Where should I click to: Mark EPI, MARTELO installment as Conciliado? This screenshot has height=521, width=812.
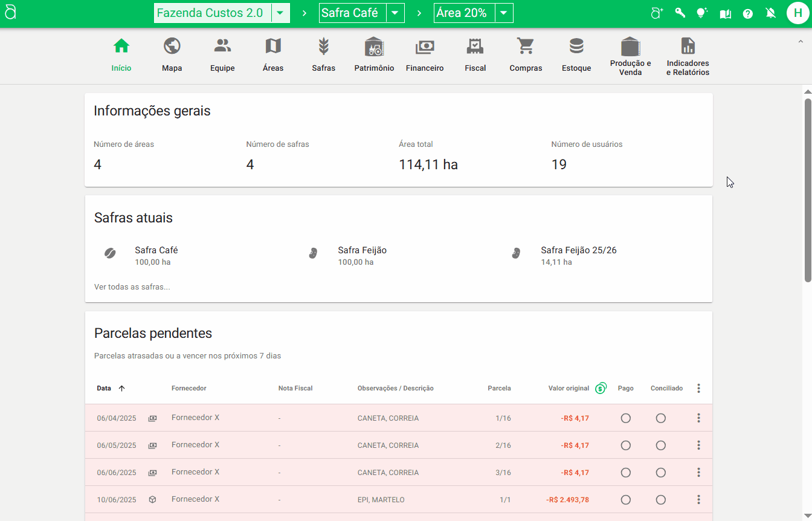(660, 500)
